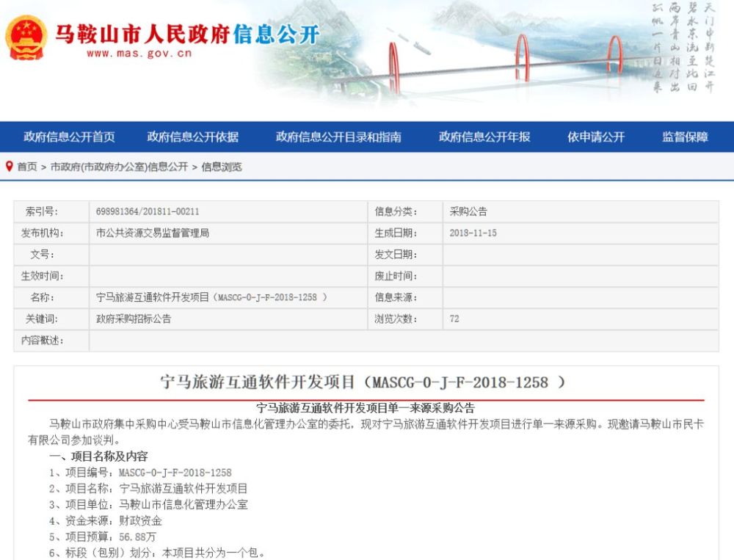The height and width of the screenshot is (560, 734).
Task: Click the large article title heading
Action: pos(363,382)
